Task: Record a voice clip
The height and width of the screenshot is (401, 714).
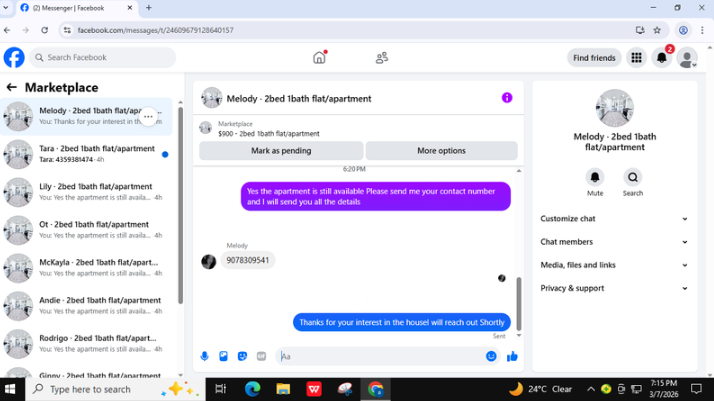Action: tap(204, 356)
